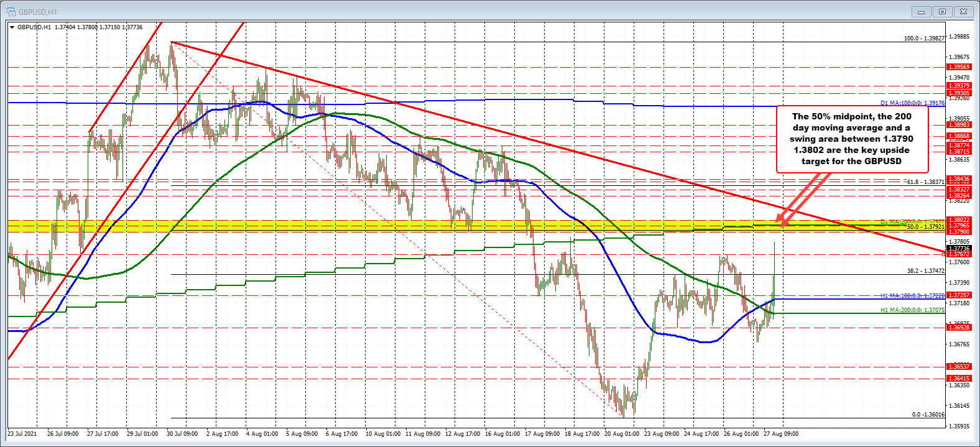Click the red annotation text box
Image resolution: width=980 pixels, height=447 pixels.
(x=851, y=139)
